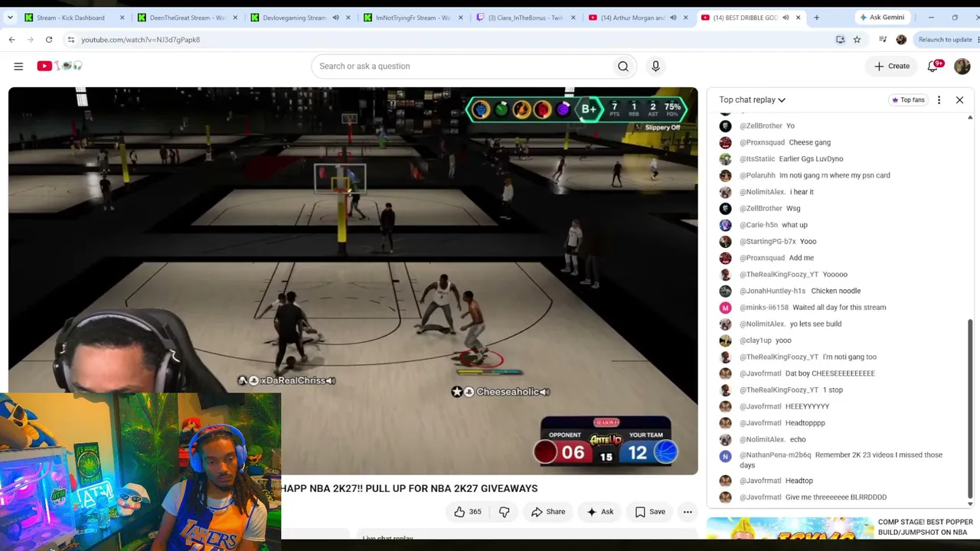This screenshot has width=980, height=551.
Task: Close the chat replay panel
Action: click(959, 99)
